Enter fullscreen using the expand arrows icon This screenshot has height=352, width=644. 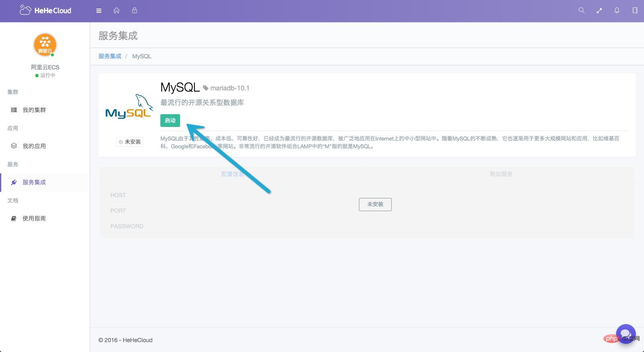pyautogui.click(x=599, y=11)
